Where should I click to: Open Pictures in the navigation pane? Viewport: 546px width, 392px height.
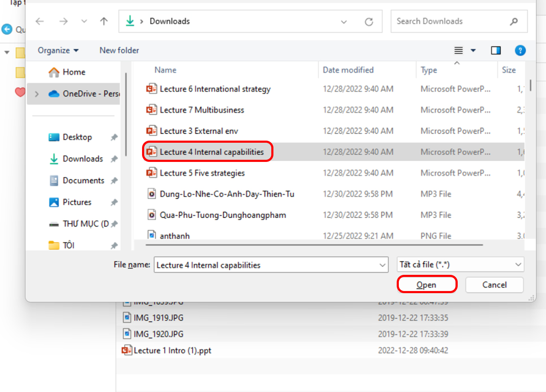pos(77,202)
